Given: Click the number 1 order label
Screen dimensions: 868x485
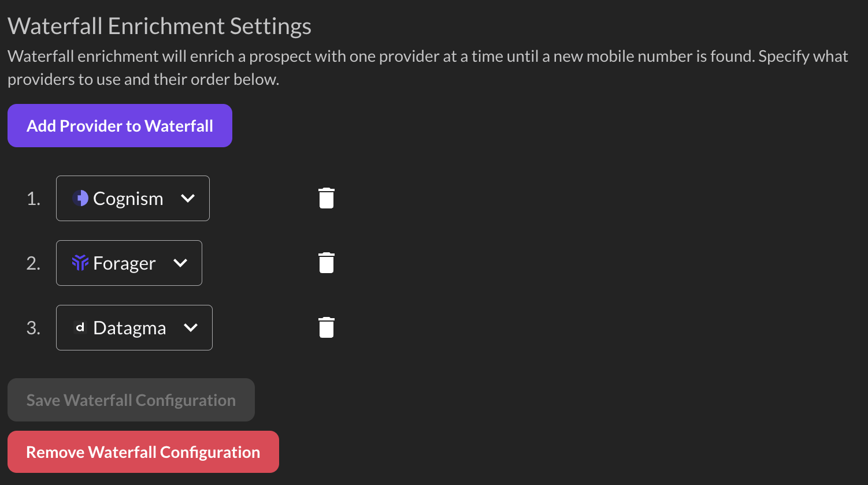Looking at the screenshot, I should tap(34, 198).
